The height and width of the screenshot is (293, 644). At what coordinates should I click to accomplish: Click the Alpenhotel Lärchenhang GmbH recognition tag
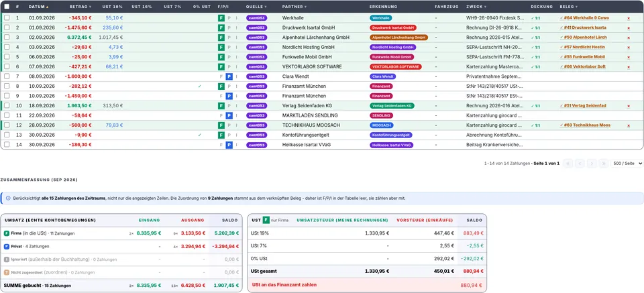(x=398, y=38)
